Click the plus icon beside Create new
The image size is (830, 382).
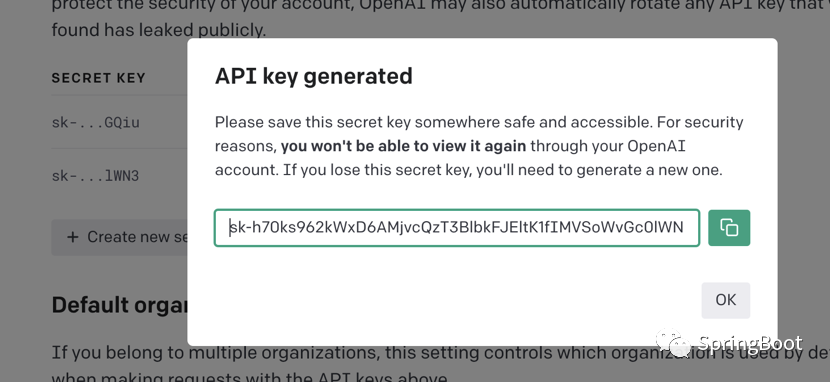pyautogui.click(x=73, y=237)
